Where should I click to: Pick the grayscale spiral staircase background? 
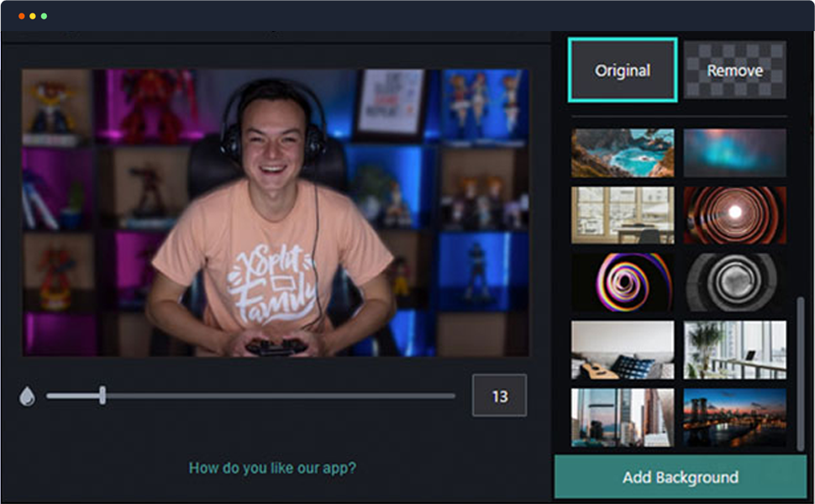click(734, 282)
